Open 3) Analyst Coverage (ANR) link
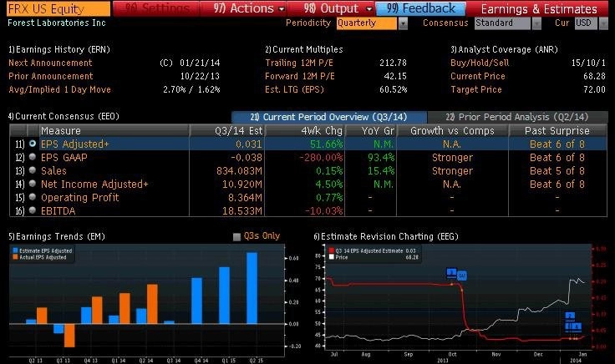This screenshot has width=615, height=364. point(504,49)
